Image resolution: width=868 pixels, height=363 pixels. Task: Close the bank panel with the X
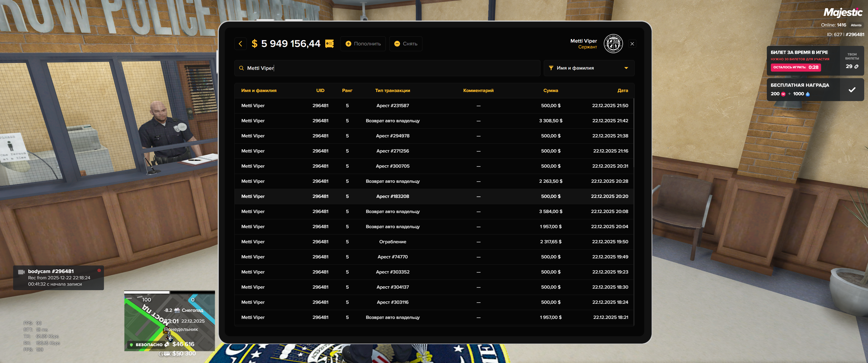(632, 44)
